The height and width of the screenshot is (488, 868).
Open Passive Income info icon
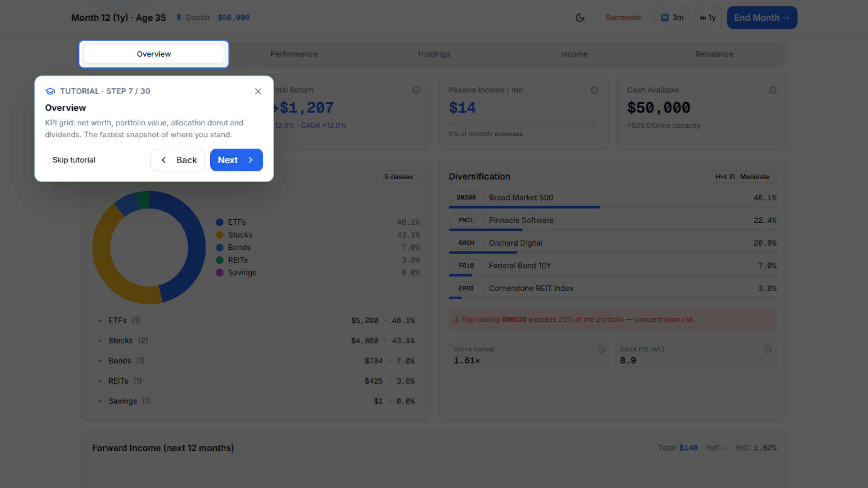(x=594, y=90)
